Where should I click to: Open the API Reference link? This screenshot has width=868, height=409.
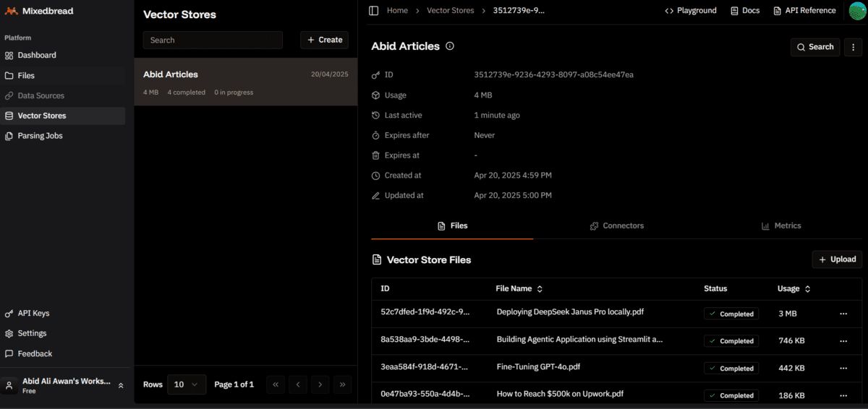pyautogui.click(x=804, y=11)
